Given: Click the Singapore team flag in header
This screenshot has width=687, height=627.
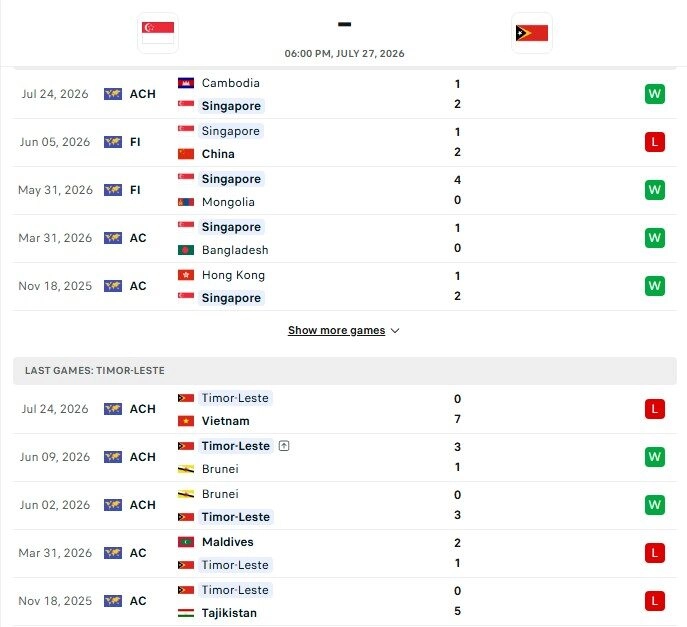Looking at the screenshot, I should [158, 33].
